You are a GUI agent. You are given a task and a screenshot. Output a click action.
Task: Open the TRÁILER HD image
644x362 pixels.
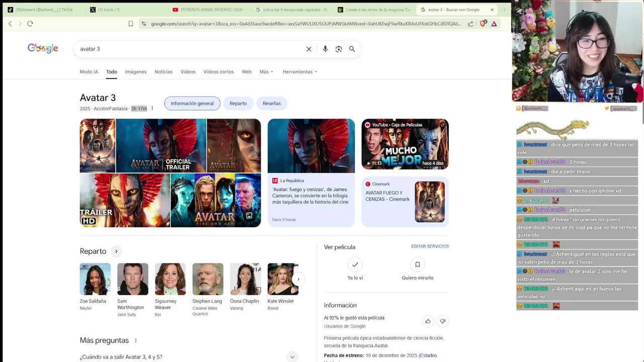pyautogui.click(x=125, y=200)
